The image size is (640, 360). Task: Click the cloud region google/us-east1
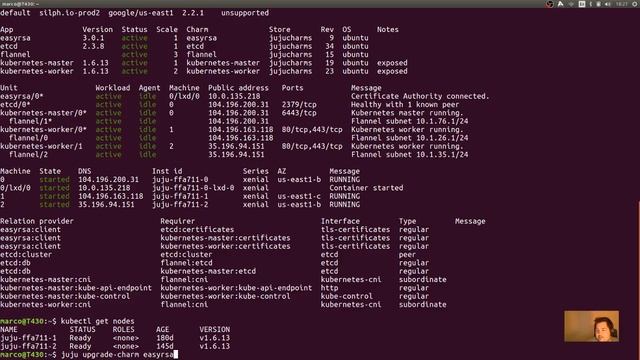141,13
